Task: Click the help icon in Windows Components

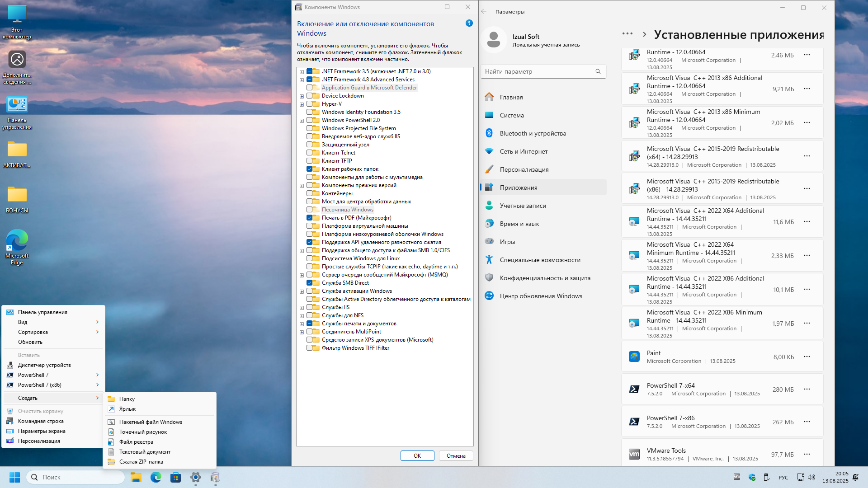Action: (x=469, y=23)
